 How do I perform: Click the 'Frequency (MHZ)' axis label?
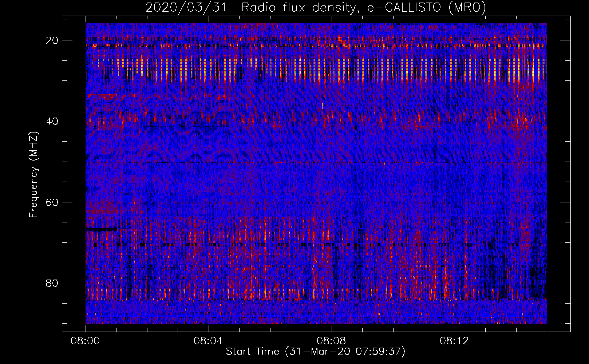(x=33, y=175)
